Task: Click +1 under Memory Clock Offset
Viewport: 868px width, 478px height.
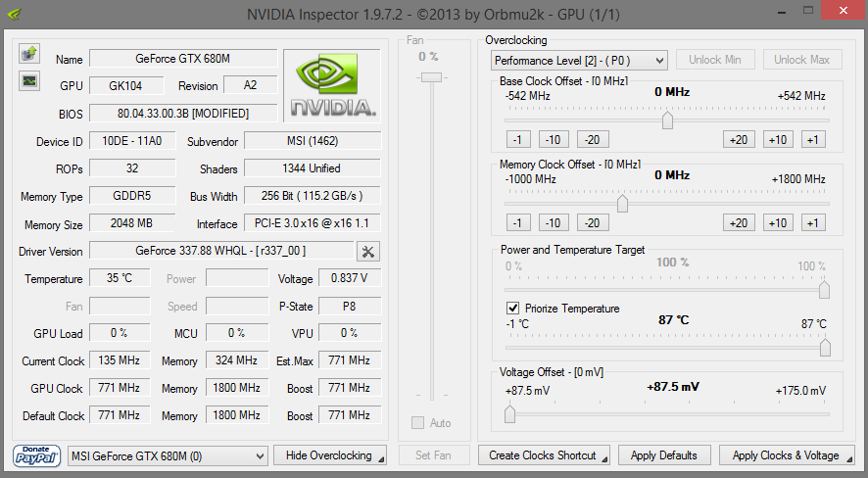Action: (813, 223)
